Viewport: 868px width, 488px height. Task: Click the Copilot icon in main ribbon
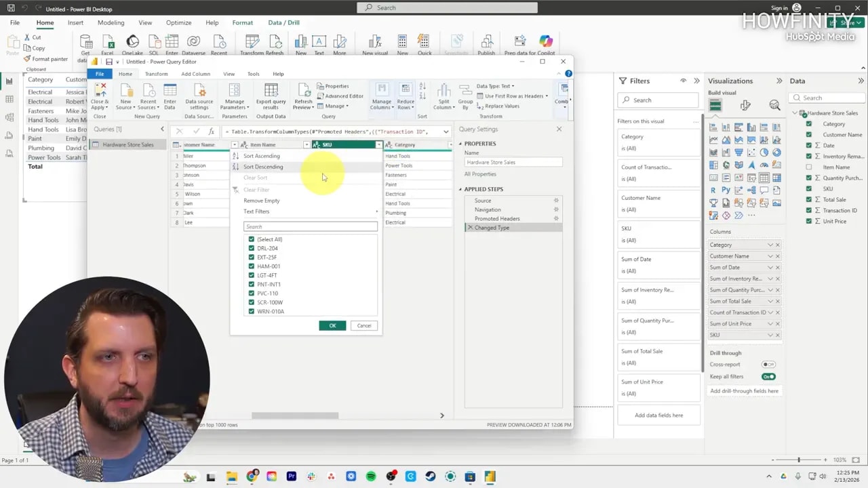point(546,41)
